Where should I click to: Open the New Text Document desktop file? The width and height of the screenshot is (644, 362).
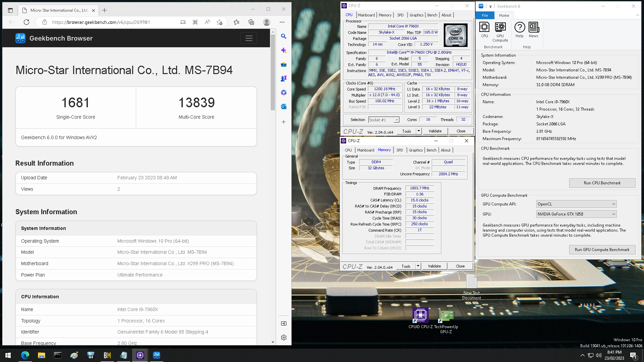pyautogui.click(x=472, y=287)
